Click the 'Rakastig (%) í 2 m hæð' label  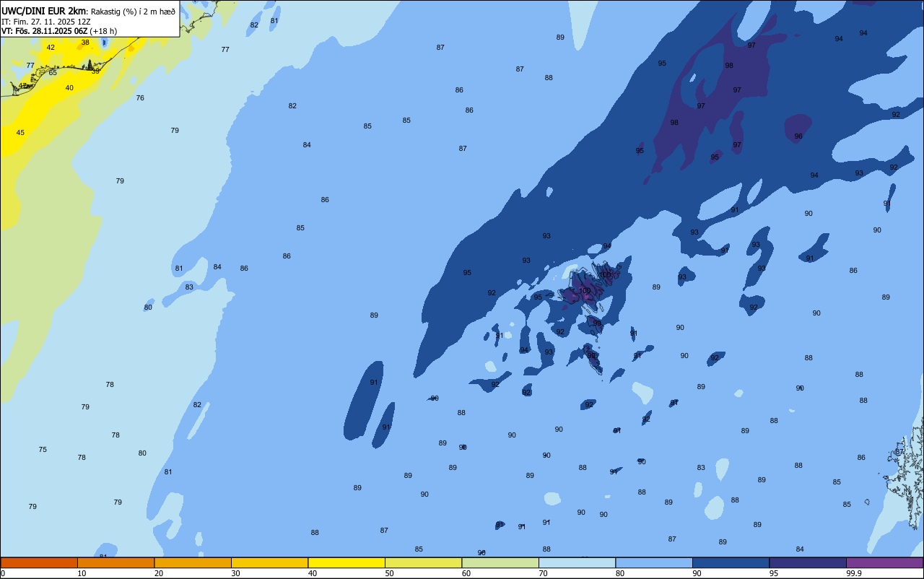[133, 12]
